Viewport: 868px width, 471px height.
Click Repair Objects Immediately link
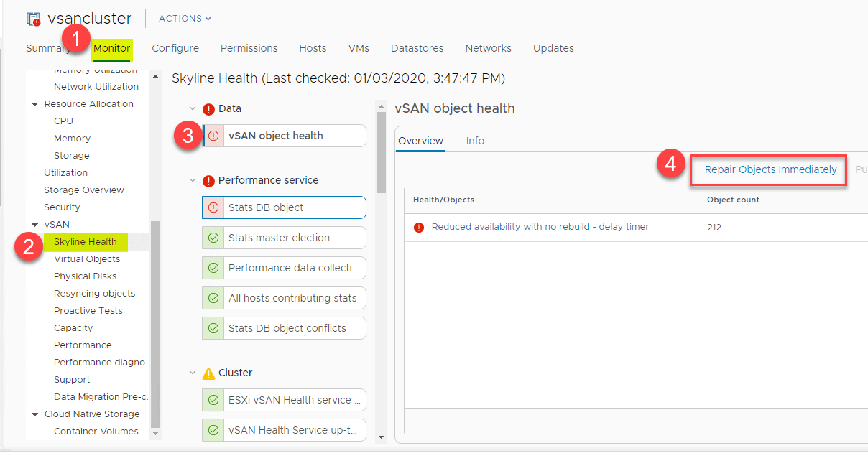pos(770,169)
